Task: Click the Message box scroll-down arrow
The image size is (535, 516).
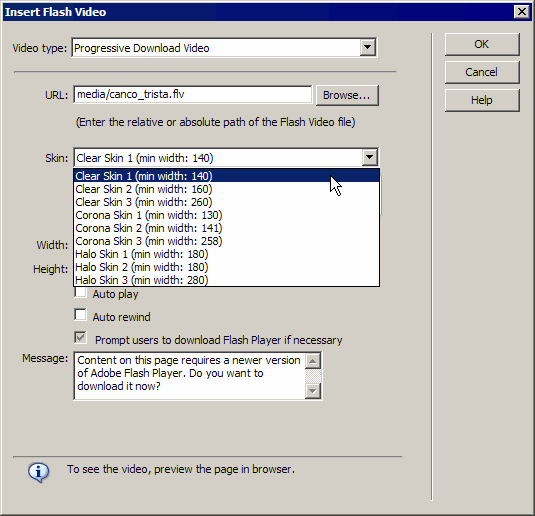Action: coord(313,391)
